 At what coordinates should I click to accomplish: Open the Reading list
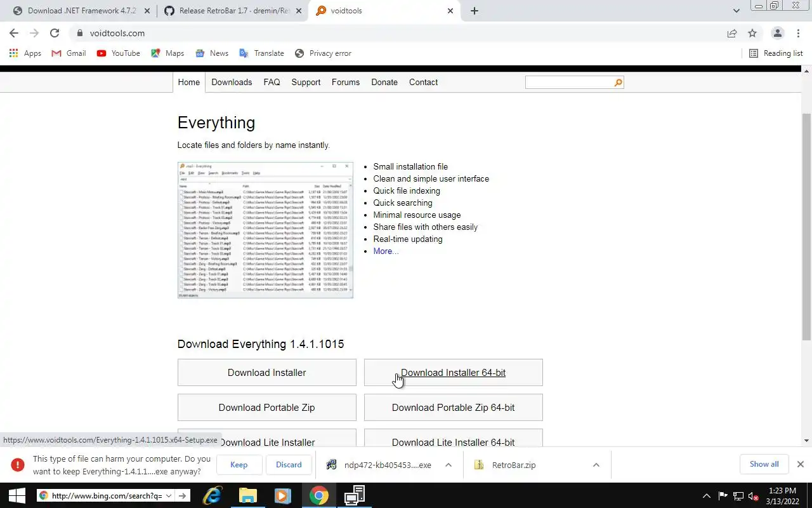[776, 53]
